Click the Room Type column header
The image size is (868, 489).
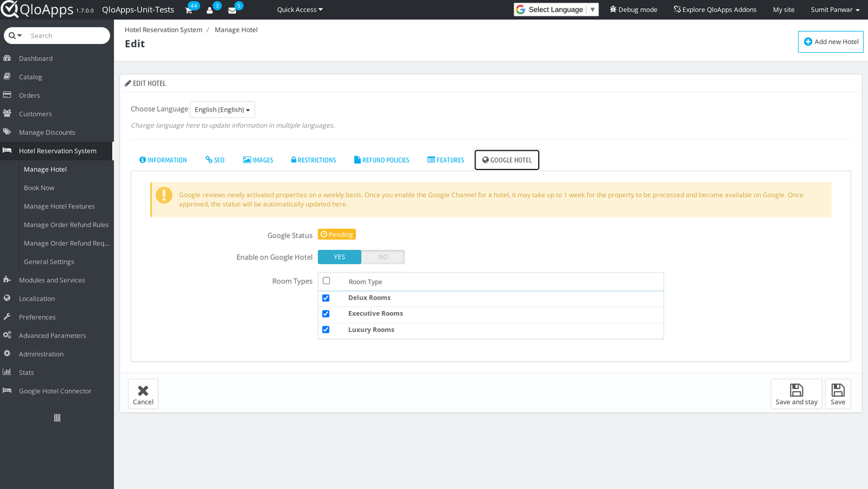coord(366,282)
